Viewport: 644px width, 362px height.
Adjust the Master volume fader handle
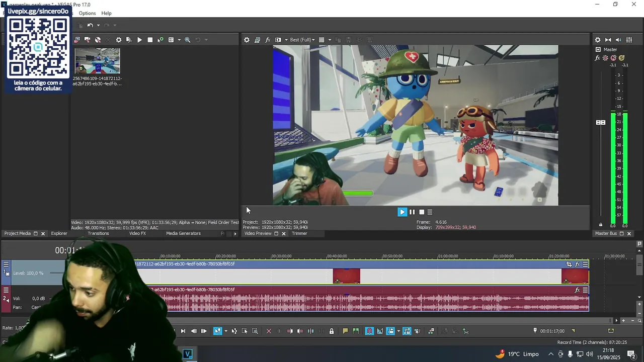601,122
